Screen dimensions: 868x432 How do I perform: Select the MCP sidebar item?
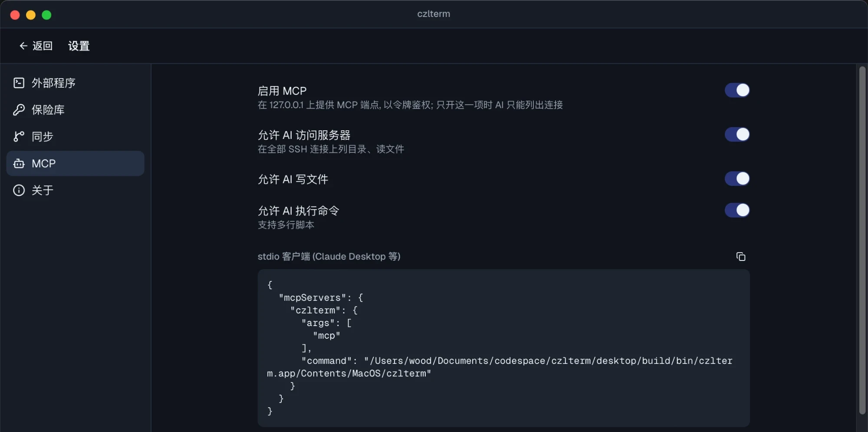click(76, 164)
